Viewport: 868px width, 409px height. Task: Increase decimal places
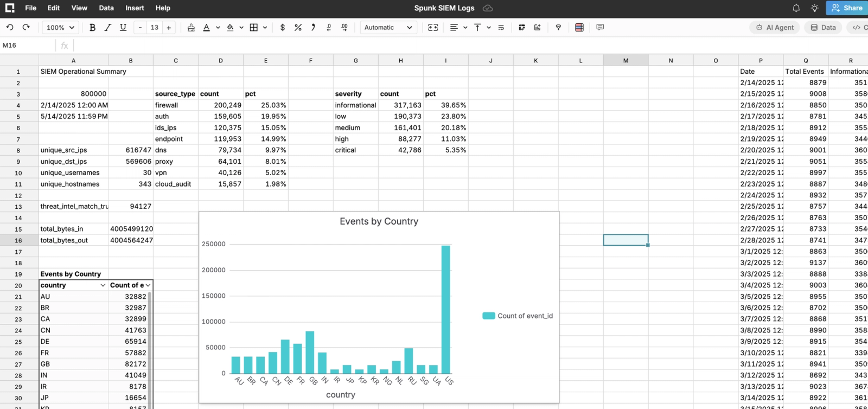[x=344, y=27]
